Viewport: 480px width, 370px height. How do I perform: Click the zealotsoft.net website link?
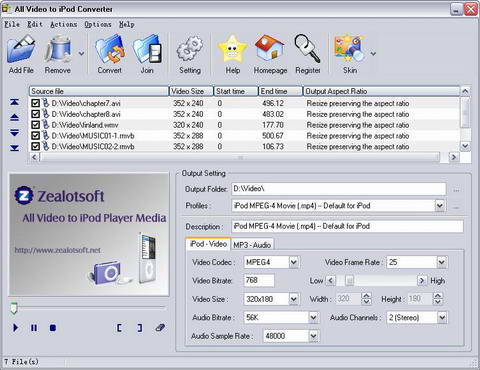(x=57, y=250)
